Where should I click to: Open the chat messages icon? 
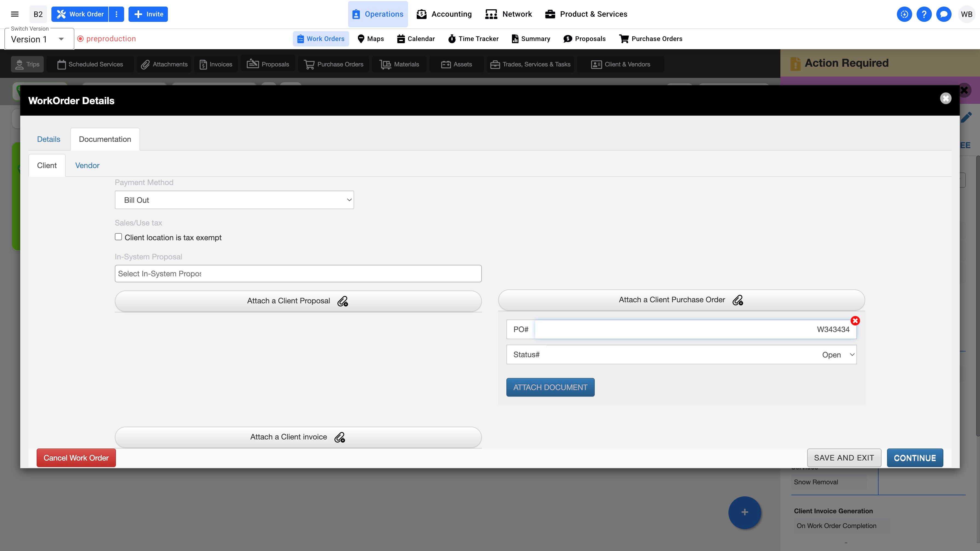(943, 14)
